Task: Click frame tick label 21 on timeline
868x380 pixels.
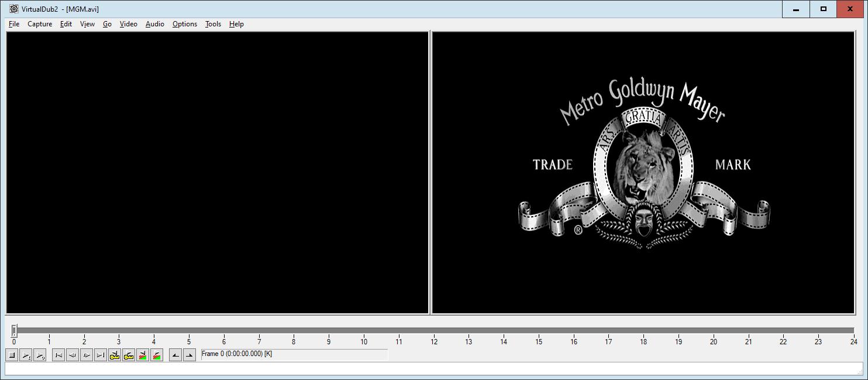Action: coord(749,342)
